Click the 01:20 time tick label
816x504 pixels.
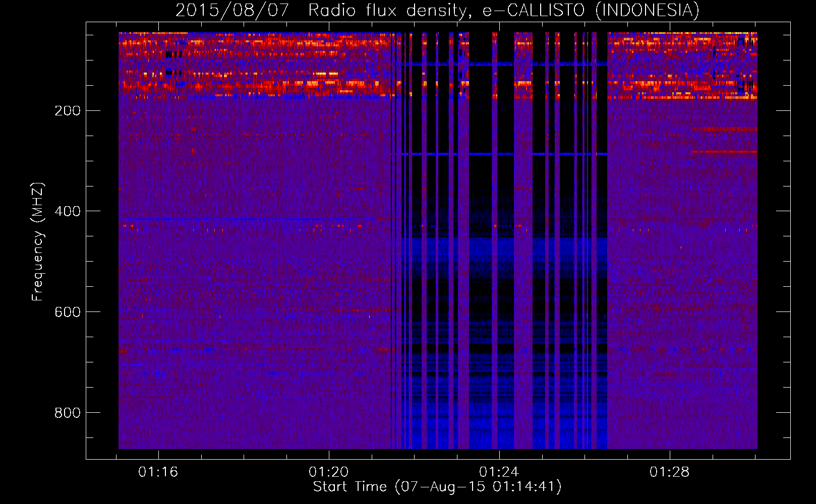click(329, 472)
